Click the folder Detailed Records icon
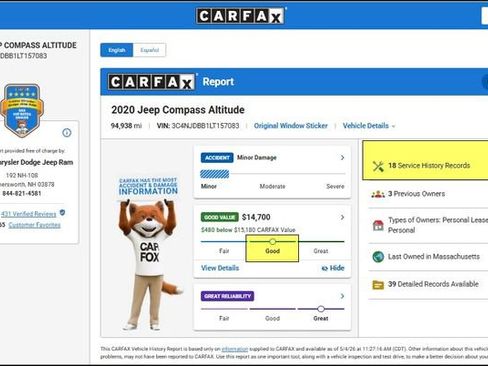Screen dimensions: 488x366 pyautogui.click(x=378, y=285)
